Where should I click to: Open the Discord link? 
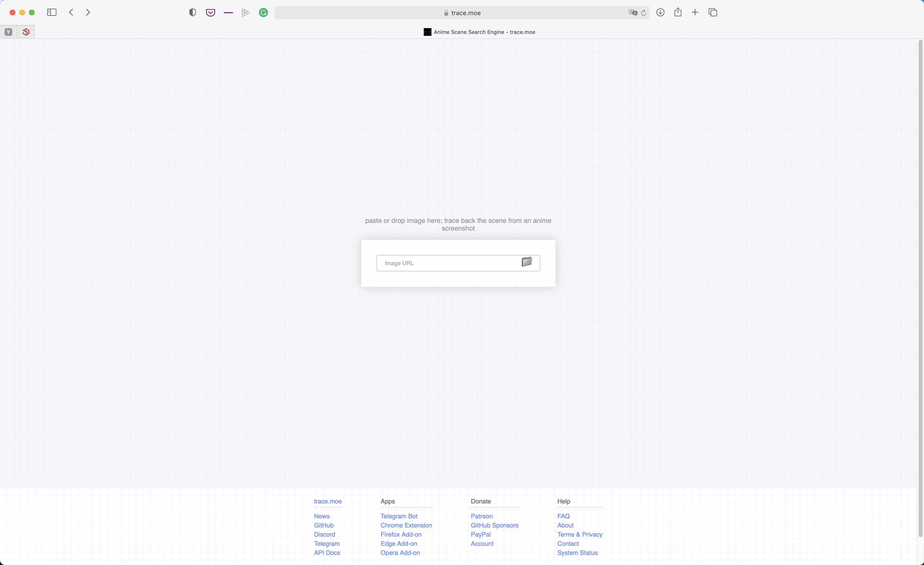point(324,534)
